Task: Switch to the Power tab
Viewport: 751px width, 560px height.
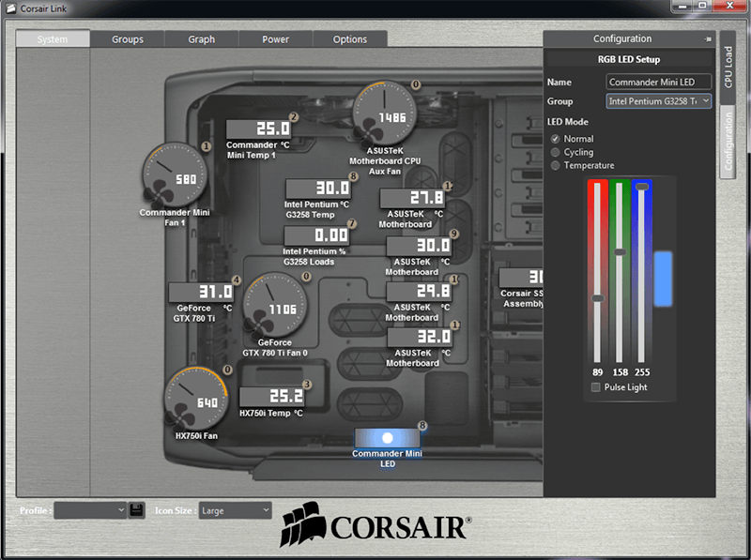Action: (275, 39)
